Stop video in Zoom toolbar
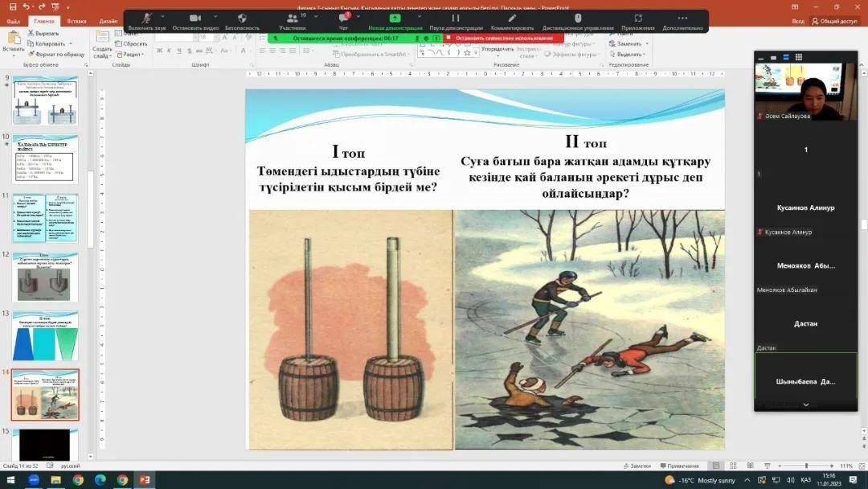The width and height of the screenshot is (868, 489). click(194, 21)
